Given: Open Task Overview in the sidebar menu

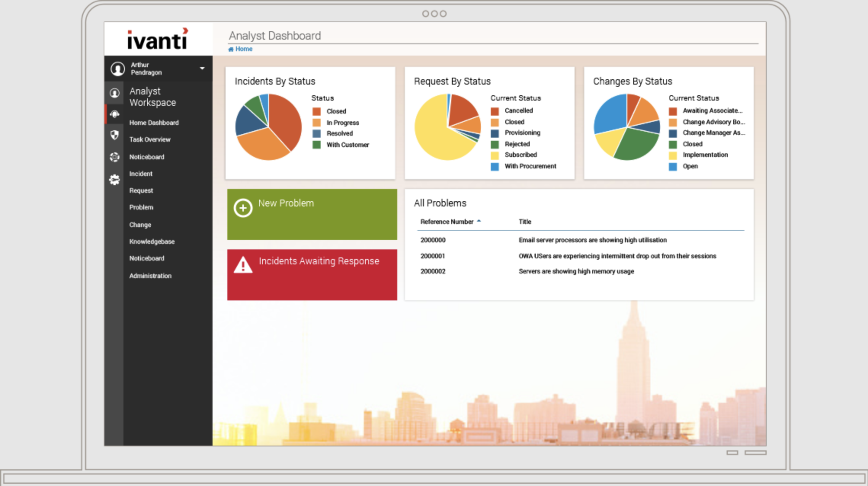Looking at the screenshot, I should point(150,139).
